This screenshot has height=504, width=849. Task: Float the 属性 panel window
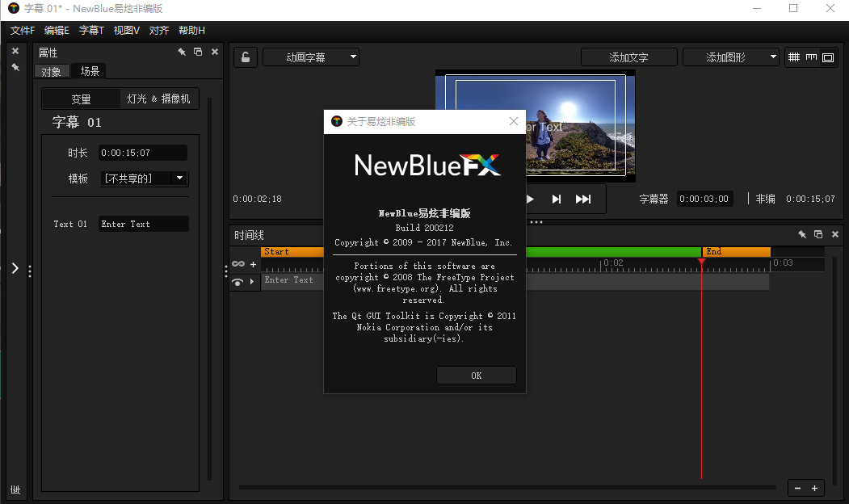coord(198,52)
